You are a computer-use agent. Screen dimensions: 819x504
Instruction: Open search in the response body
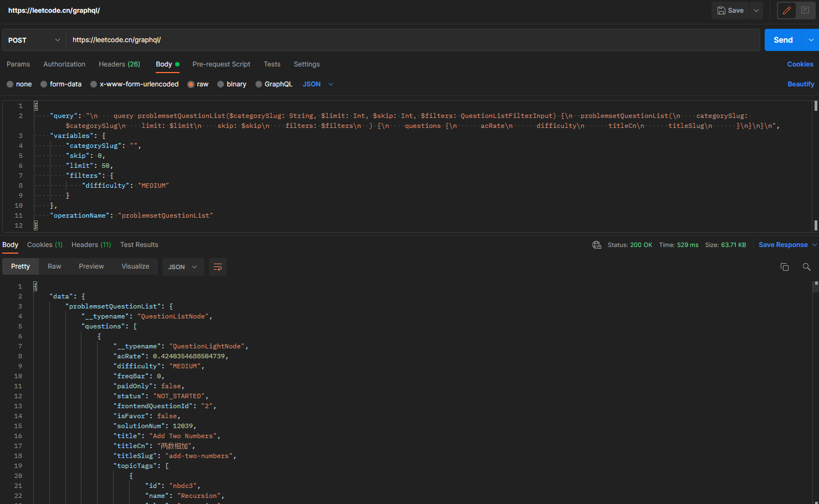tap(806, 266)
